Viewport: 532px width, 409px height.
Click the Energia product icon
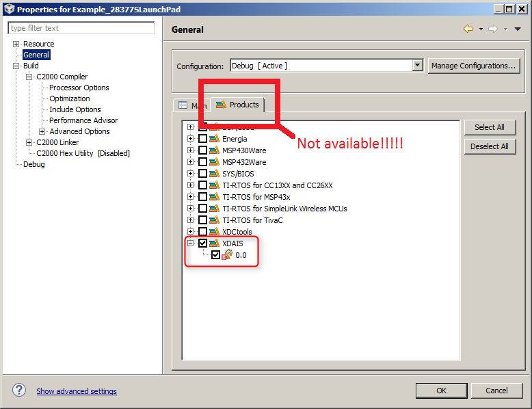coord(214,138)
